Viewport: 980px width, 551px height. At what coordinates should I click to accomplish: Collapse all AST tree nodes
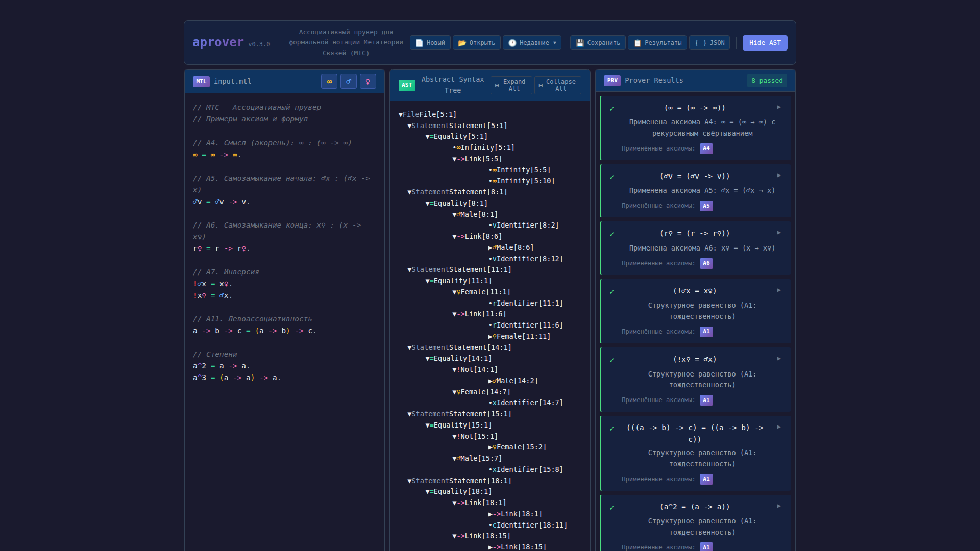coord(557,85)
